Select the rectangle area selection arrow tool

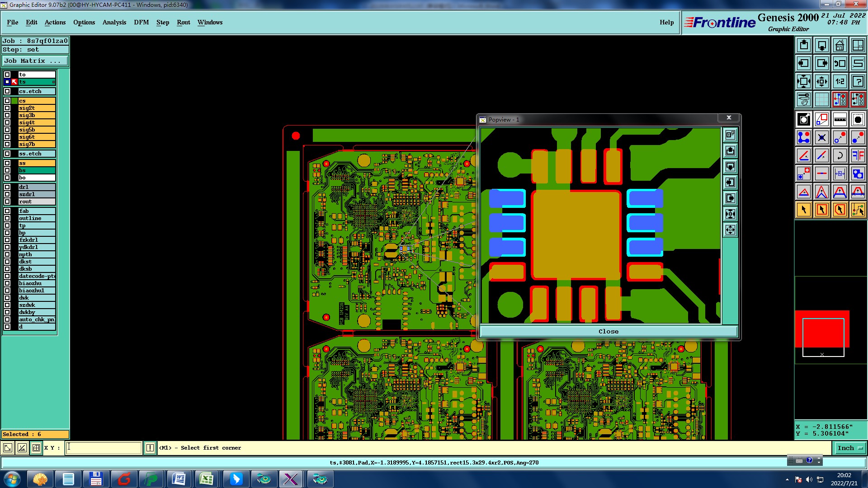[821, 210]
